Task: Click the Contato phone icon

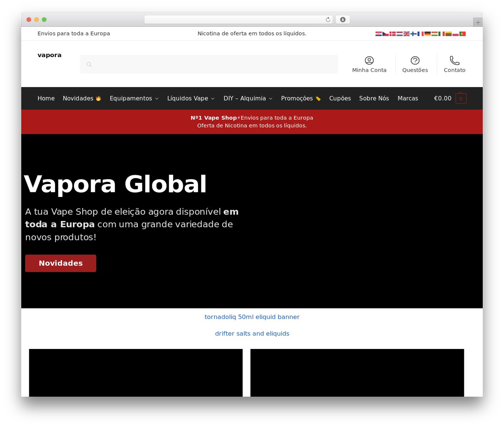Action: point(455,60)
